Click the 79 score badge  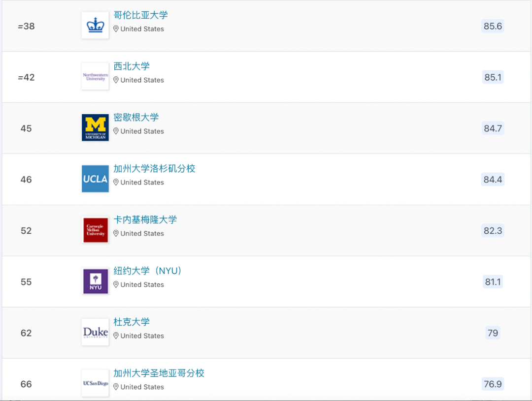[493, 333]
